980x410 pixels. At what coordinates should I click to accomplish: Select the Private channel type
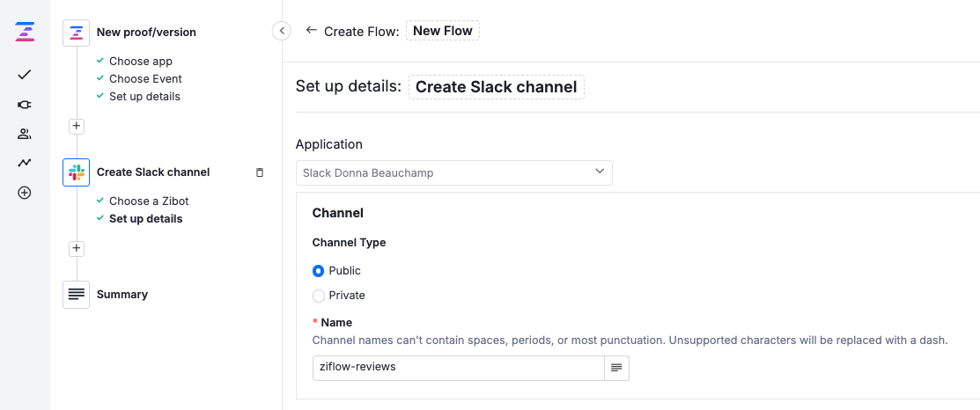coord(318,295)
